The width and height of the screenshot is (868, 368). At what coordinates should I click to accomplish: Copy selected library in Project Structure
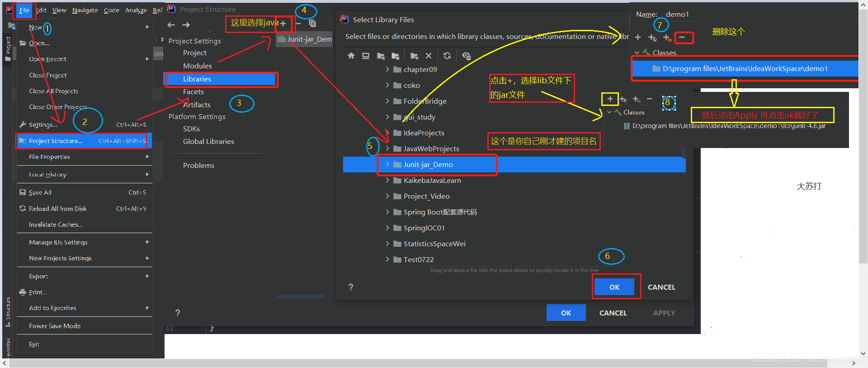coord(312,24)
